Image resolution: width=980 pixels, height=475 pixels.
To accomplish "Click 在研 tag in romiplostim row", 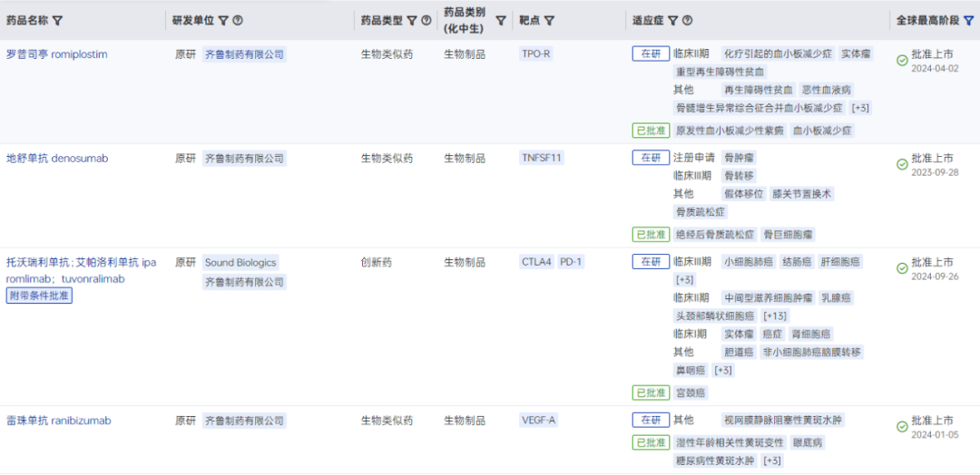I will coord(651,53).
